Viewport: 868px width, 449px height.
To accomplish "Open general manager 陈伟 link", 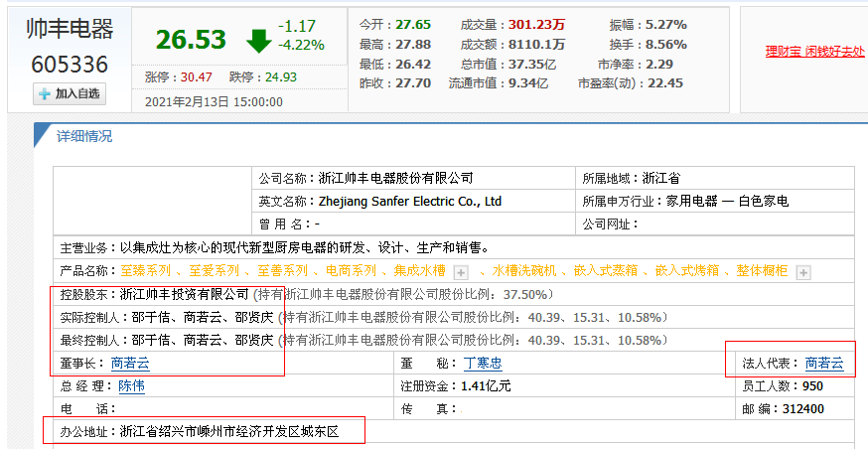I will pyautogui.click(x=132, y=385).
